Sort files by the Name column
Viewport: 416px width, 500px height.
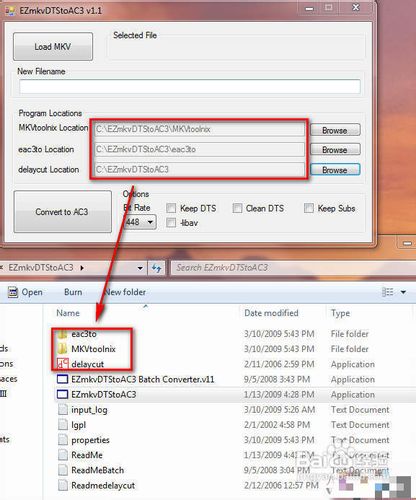(68, 313)
